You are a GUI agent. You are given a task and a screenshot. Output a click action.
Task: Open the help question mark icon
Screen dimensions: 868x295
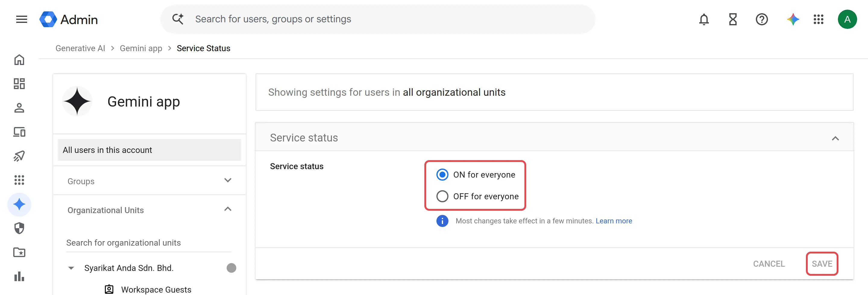coord(762,20)
